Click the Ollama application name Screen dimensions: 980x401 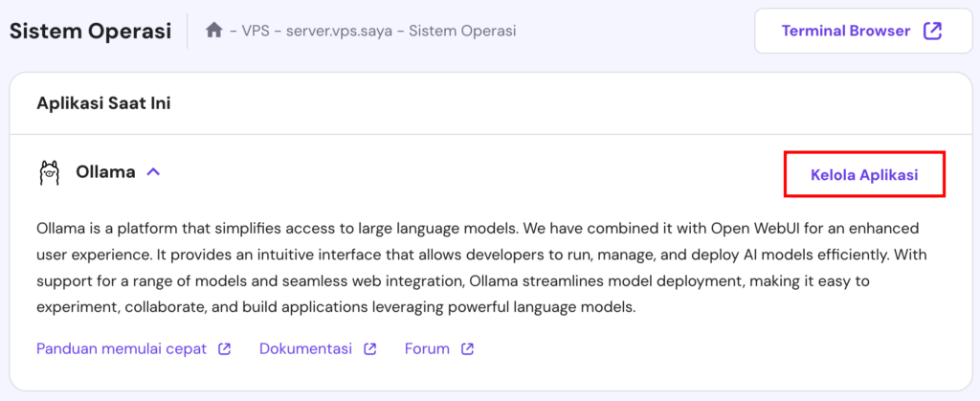click(103, 173)
